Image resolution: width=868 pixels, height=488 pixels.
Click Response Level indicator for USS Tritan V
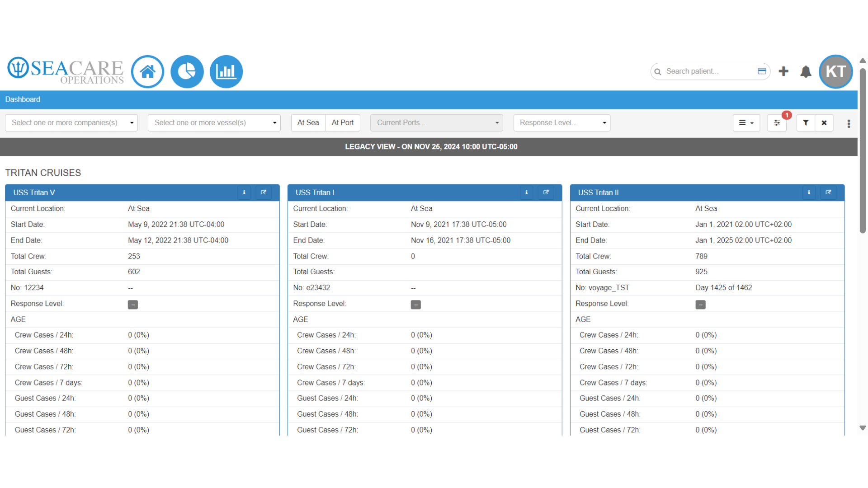pyautogui.click(x=133, y=305)
